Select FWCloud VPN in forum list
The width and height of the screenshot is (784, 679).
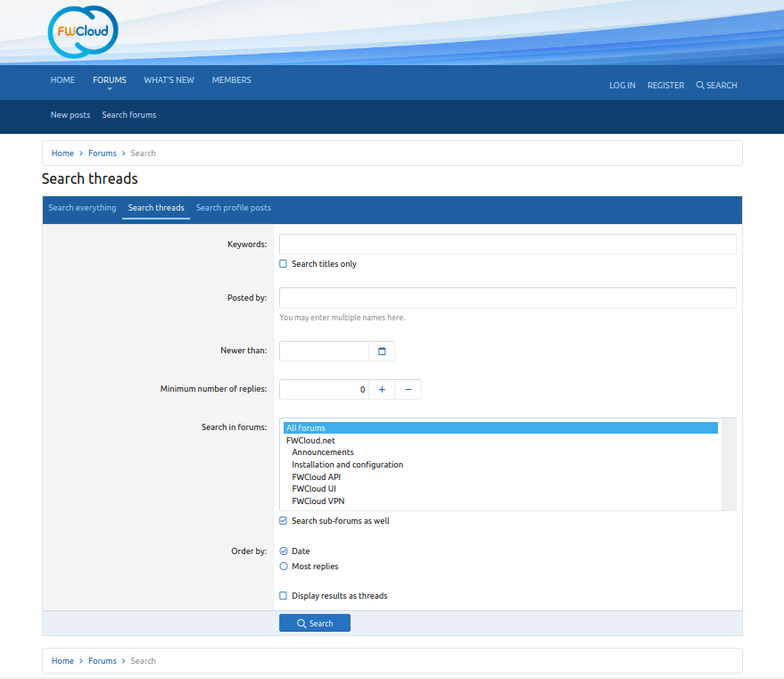tap(500, 501)
